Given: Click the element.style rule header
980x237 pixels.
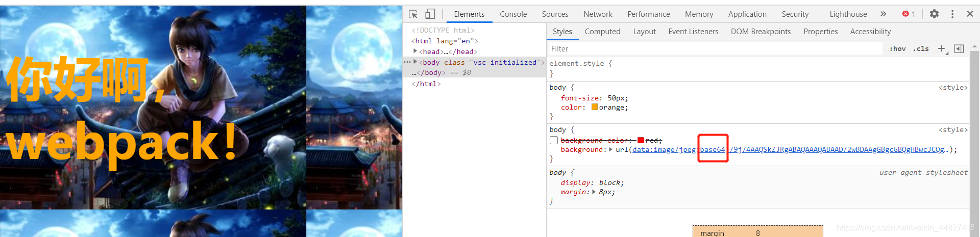Looking at the screenshot, I should point(580,64).
